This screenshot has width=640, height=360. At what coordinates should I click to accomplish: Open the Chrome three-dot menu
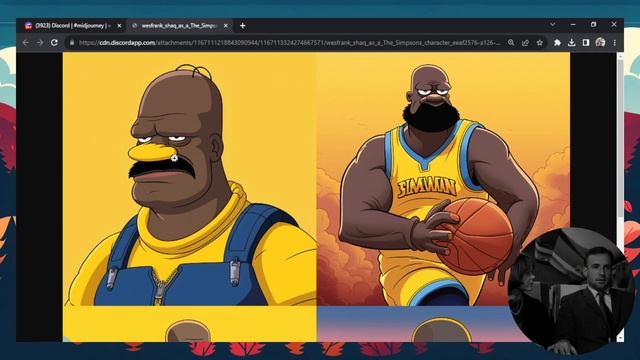[x=614, y=42]
